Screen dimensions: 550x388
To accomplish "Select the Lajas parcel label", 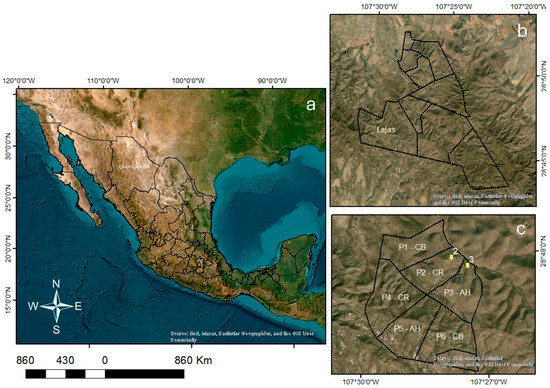I will tap(386, 129).
